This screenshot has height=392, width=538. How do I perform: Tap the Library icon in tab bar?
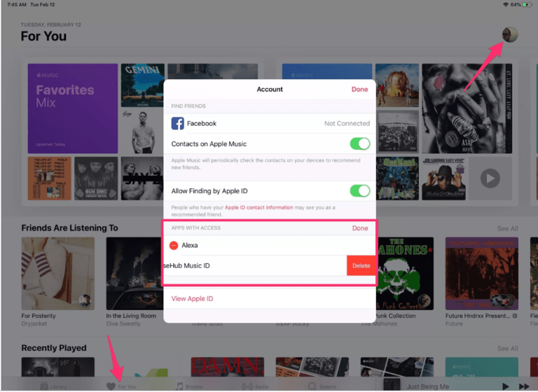(x=44, y=386)
